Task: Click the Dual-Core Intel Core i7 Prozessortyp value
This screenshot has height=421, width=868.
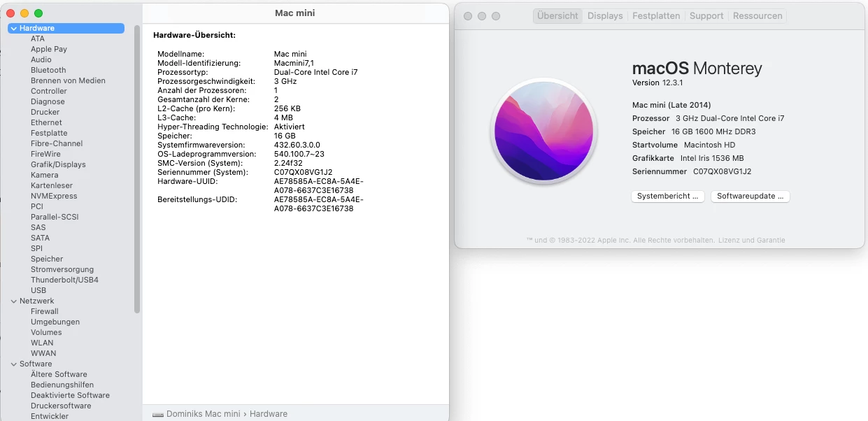Action: tap(315, 72)
